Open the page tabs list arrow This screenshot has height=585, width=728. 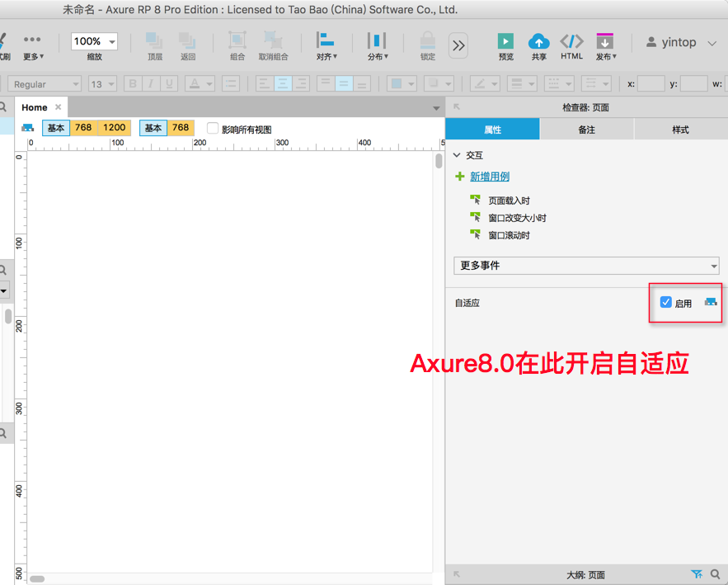coord(436,108)
